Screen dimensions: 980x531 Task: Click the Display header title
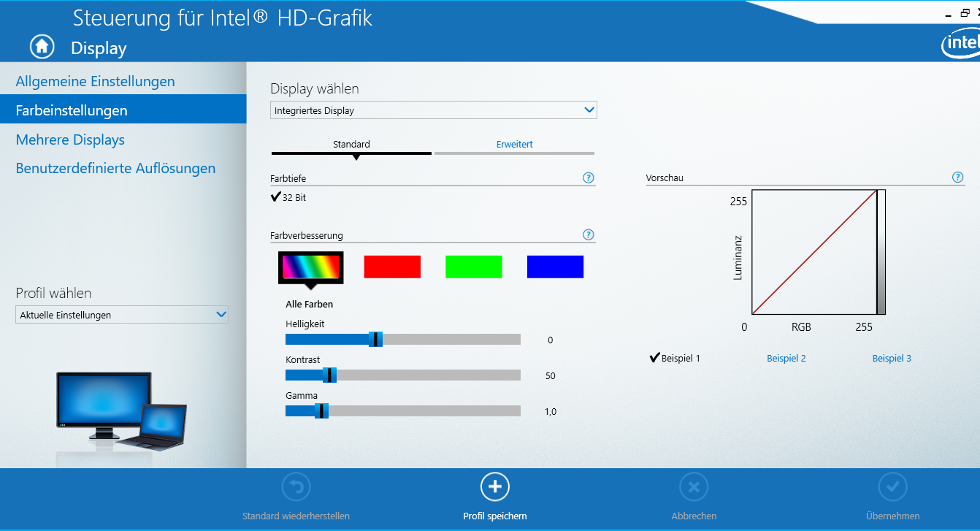coord(99,48)
